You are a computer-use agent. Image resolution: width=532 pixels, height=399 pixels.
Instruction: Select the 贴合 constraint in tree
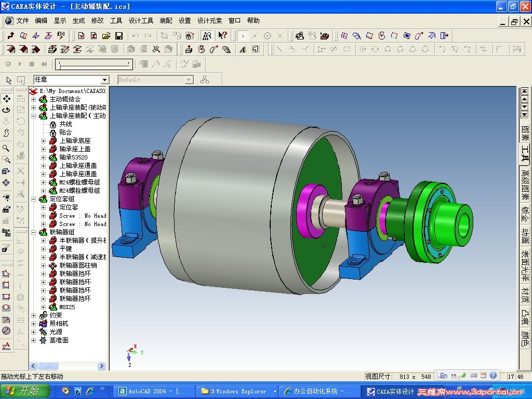click(65, 132)
